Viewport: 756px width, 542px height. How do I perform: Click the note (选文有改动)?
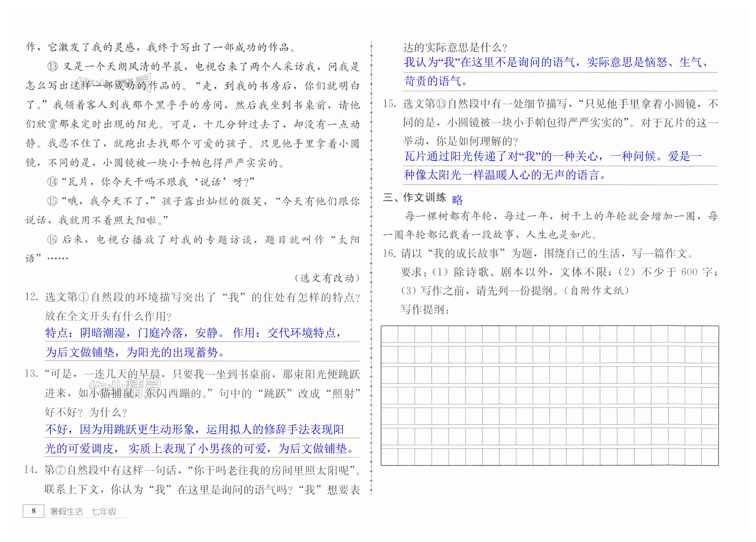point(327,278)
